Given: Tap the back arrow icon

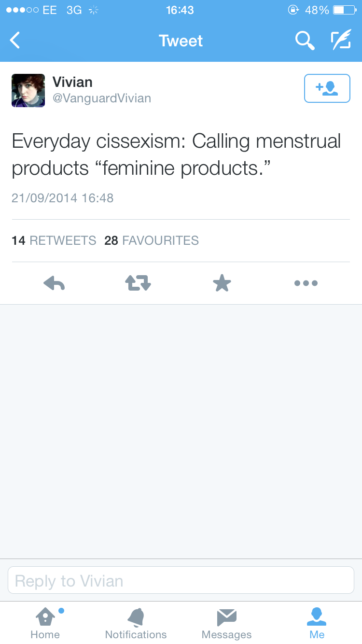Looking at the screenshot, I should pos(15,41).
